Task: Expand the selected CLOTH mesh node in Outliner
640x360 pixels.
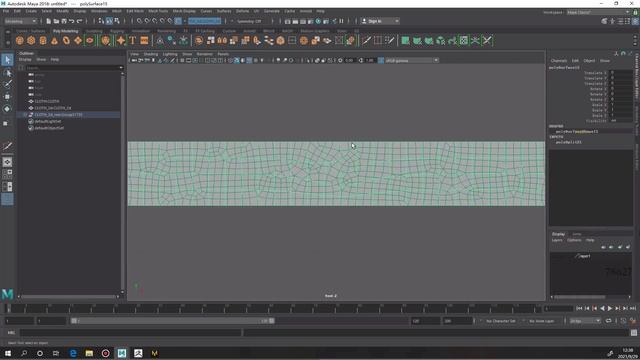Action: pos(25,115)
